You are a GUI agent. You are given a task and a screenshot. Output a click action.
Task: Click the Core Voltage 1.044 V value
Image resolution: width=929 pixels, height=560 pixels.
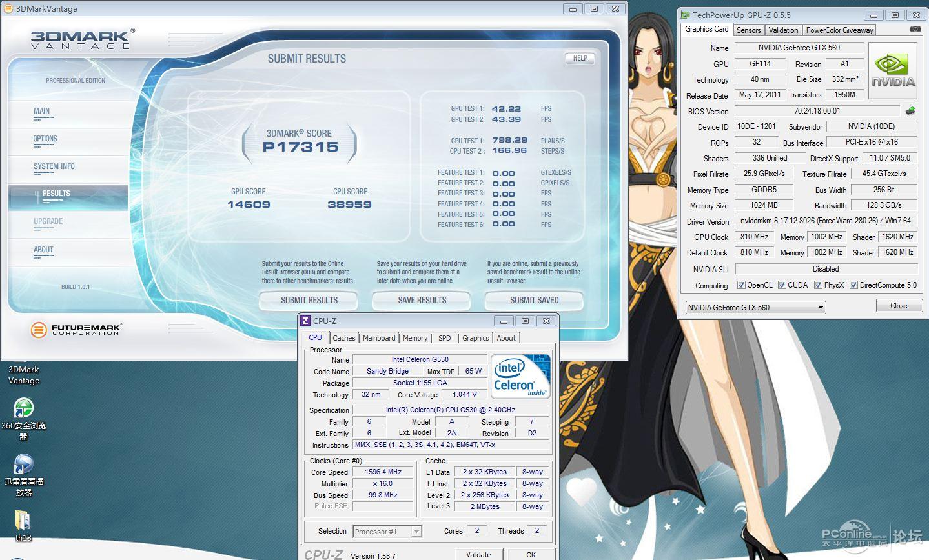[465, 394]
